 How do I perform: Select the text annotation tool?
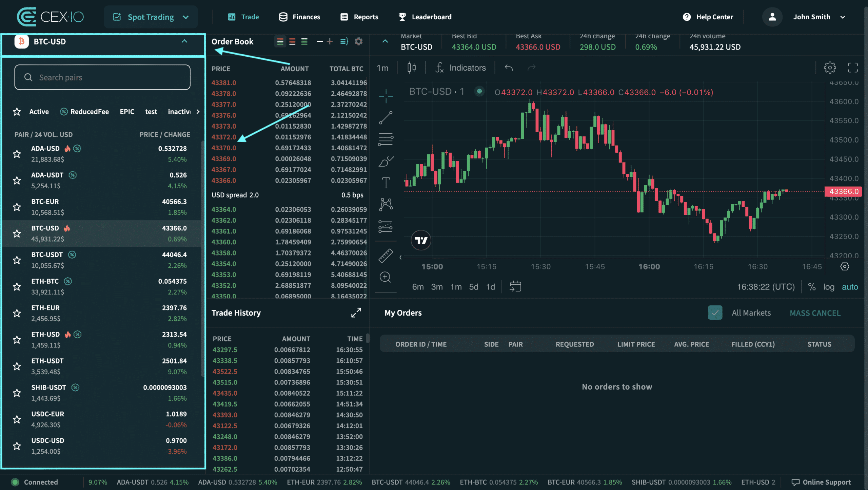pyautogui.click(x=386, y=183)
